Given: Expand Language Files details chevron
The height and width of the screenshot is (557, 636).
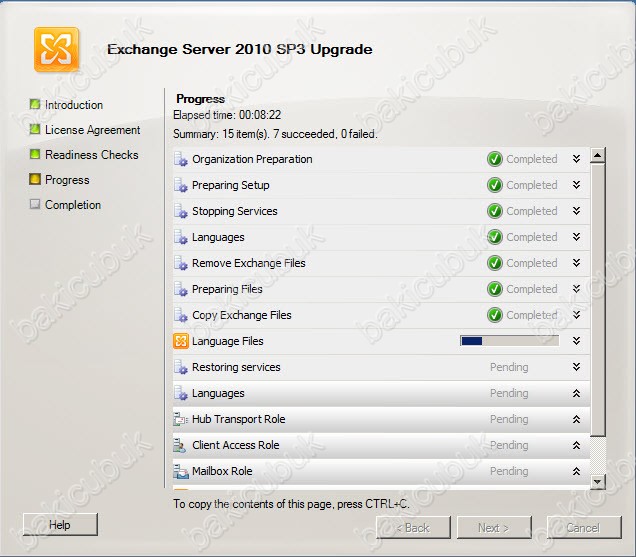Looking at the screenshot, I should click(576, 341).
